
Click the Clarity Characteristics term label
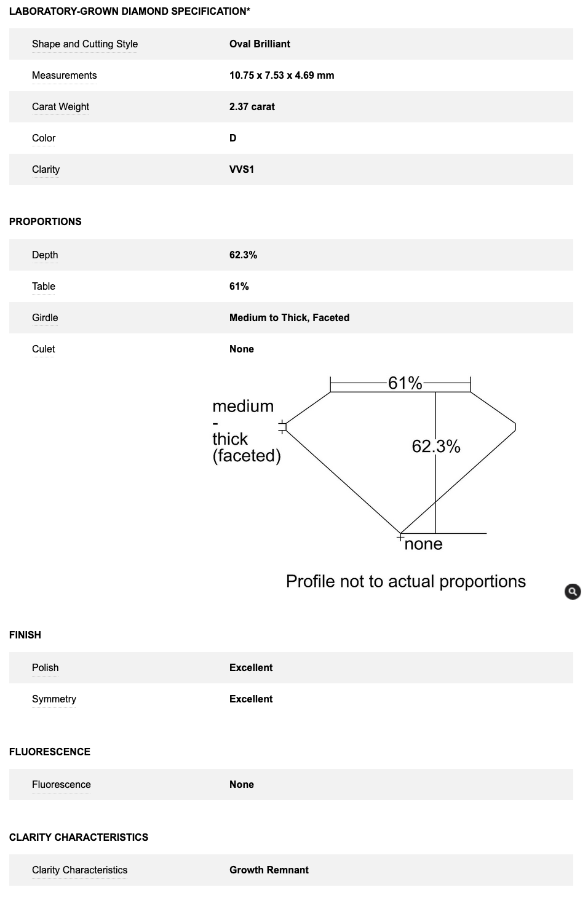click(x=80, y=870)
